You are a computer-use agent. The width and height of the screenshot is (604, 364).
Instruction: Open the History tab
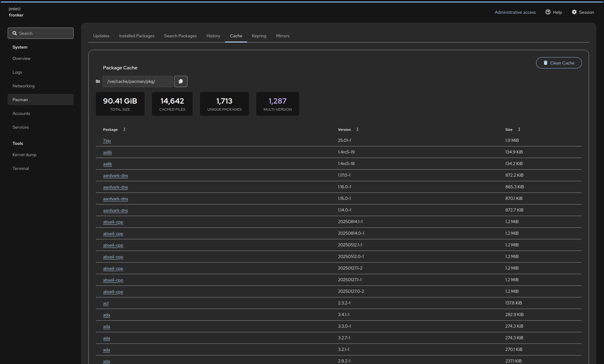point(213,36)
